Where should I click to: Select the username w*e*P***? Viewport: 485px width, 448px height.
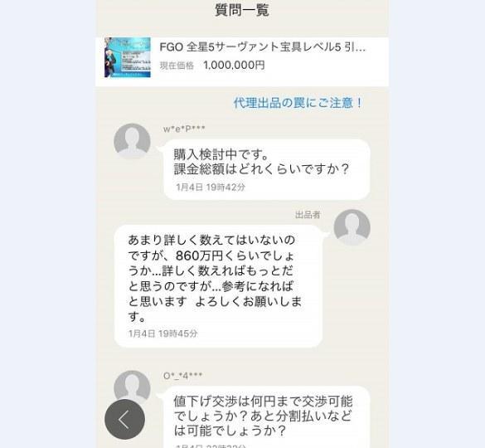(184, 129)
